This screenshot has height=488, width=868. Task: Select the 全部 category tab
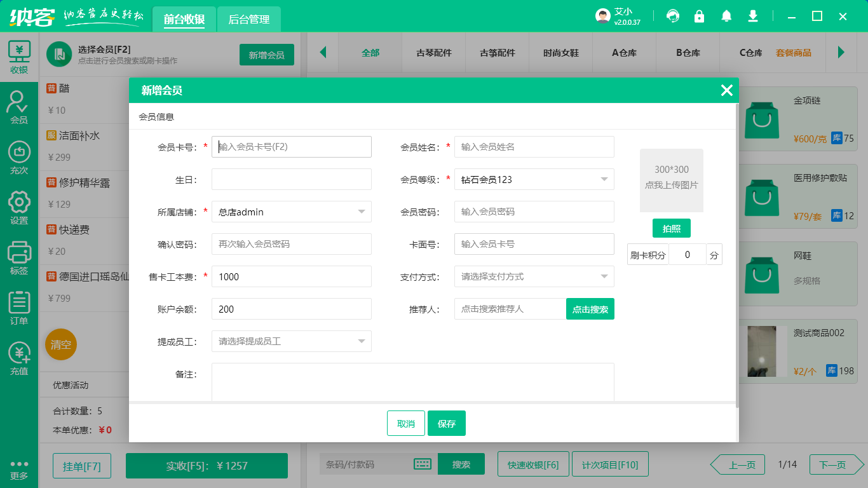pyautogui.click(x=370, y=53)
